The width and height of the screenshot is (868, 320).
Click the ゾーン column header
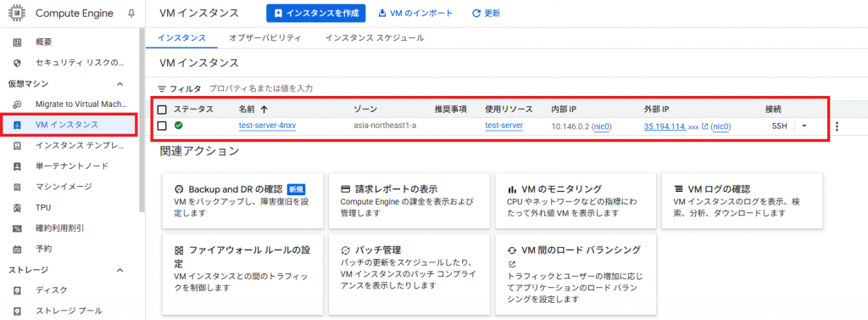click(x=365, y=109)
